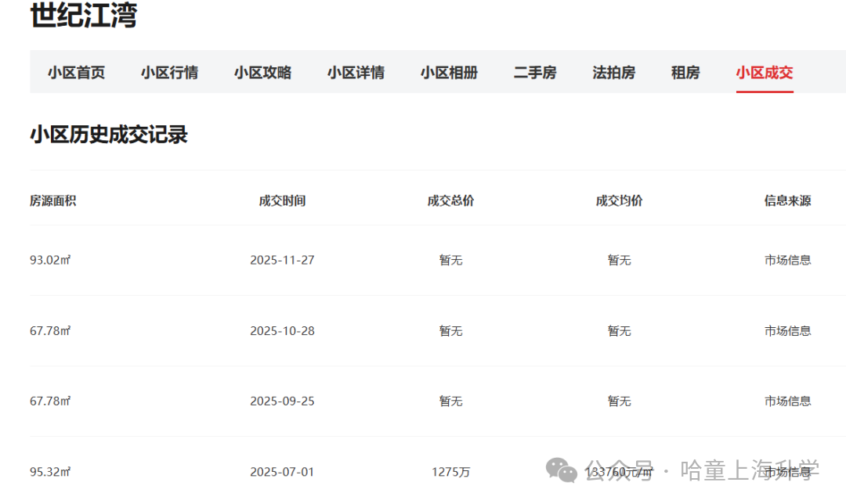This screenshot has height=504, width=846.
Task: Click the 信息来源 column header
Action: point(787,201)
